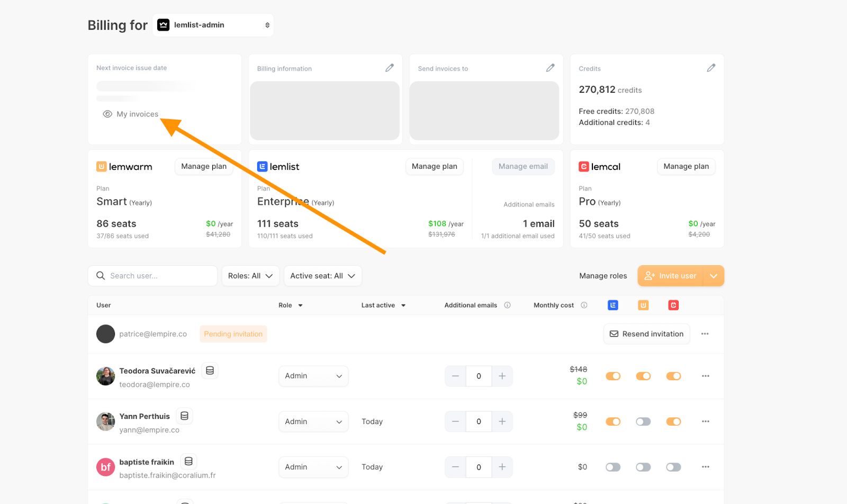This screenshot has width=847, height=504.
Task: Click info icon beside Additional emails header
Action: pos(507,305)
